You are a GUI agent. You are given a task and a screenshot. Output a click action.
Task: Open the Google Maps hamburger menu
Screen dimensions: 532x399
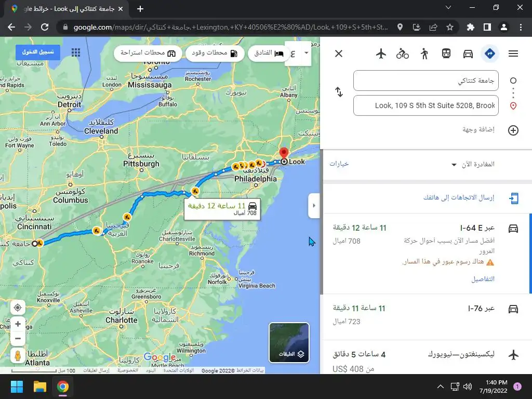(x=513, y=54)
